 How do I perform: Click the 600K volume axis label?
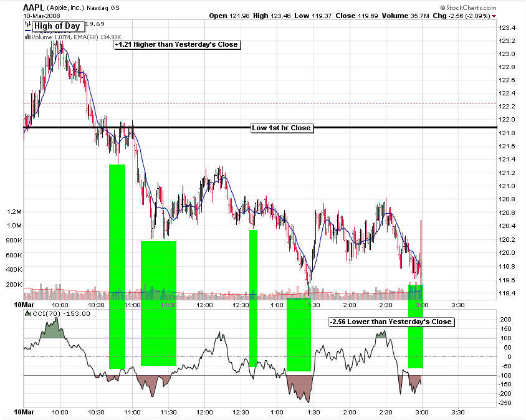(x=14, y=255)
